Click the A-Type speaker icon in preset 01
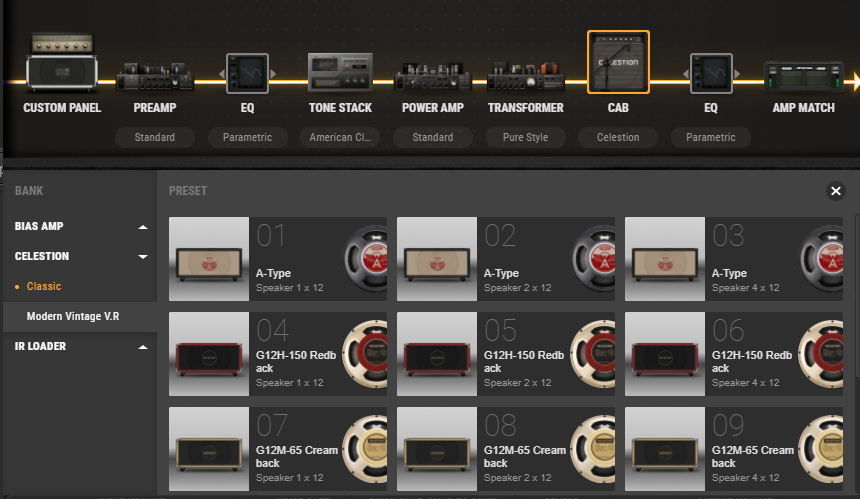860x499 pixels. pyautogui.click(x=365, y=259)
